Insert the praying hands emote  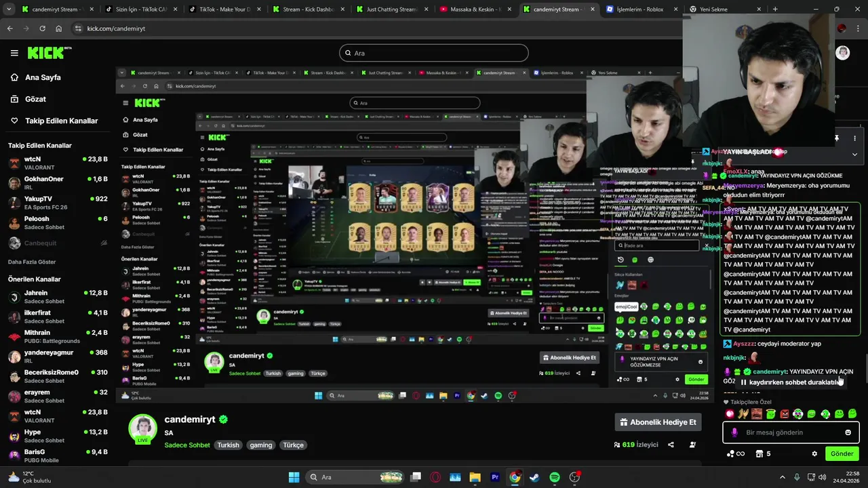[x=743, y=413]
